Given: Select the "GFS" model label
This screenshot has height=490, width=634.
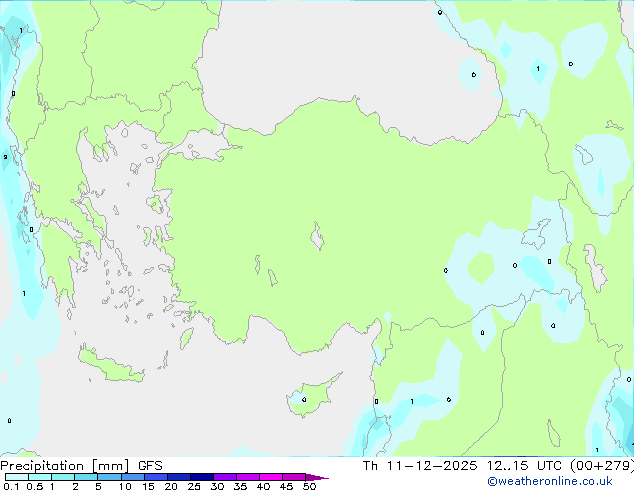Looking at the screenshot, I should (x=150, y=466).
